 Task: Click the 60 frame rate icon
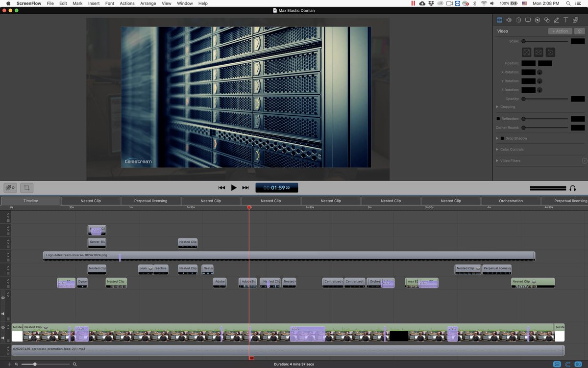tap(579, 364)
